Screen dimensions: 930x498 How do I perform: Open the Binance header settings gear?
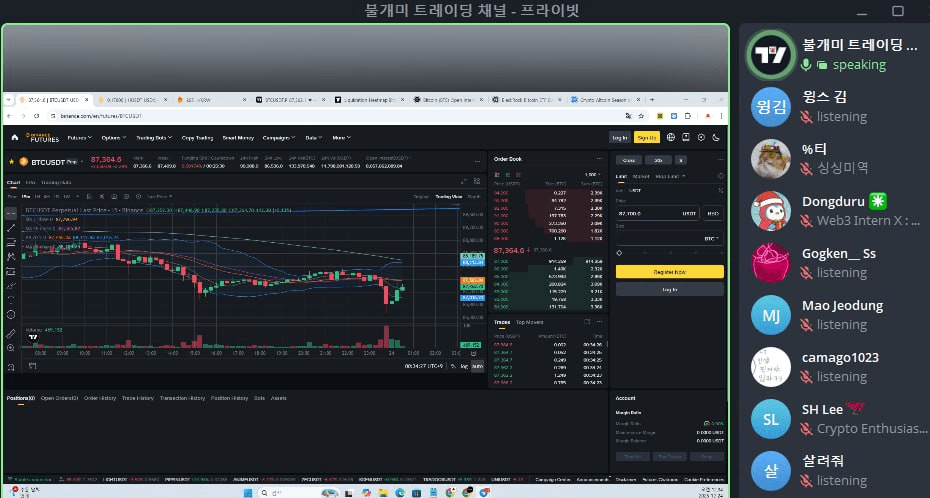[x=701, y=138]
